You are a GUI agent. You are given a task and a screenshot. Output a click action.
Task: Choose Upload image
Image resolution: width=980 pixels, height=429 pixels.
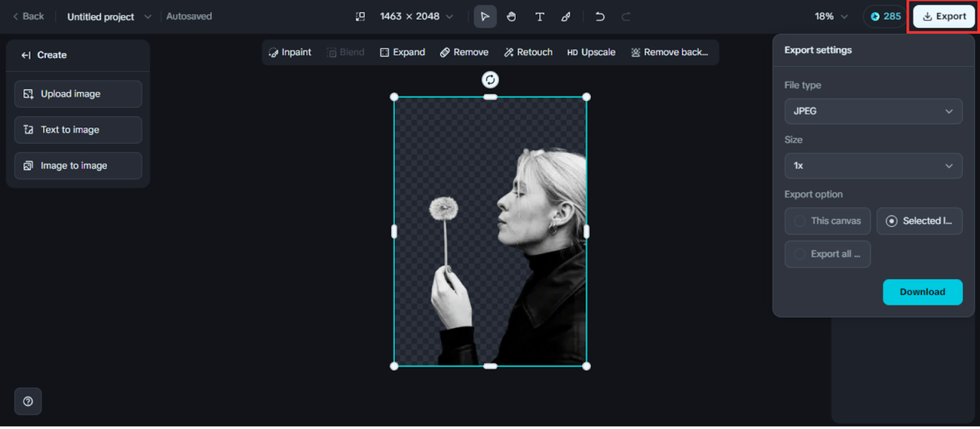coord(78,93)
